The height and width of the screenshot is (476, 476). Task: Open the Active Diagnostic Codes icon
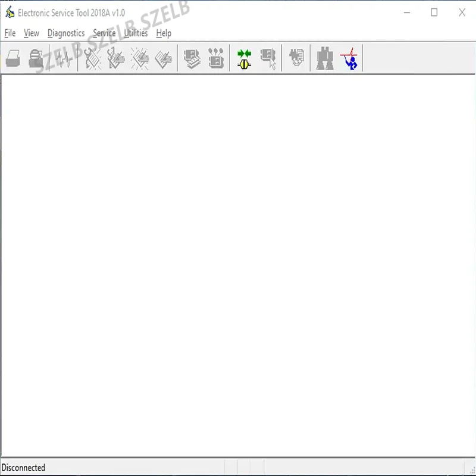(x=92, y=58)
